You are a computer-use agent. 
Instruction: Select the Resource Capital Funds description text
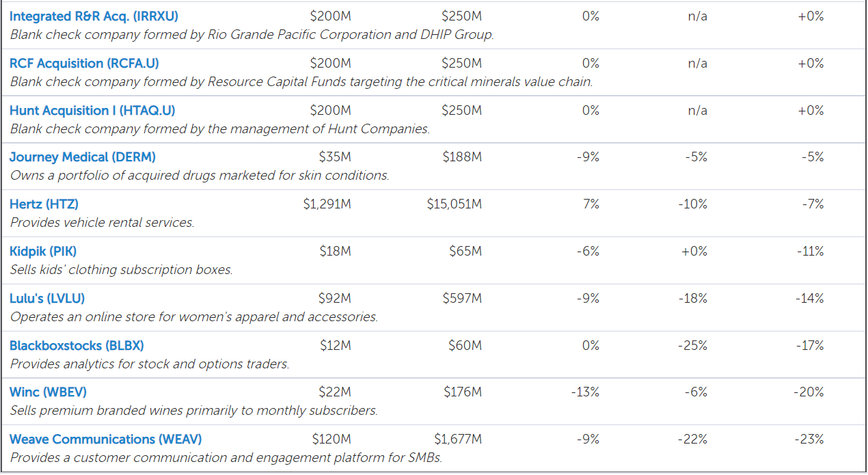tap(301, 82)
